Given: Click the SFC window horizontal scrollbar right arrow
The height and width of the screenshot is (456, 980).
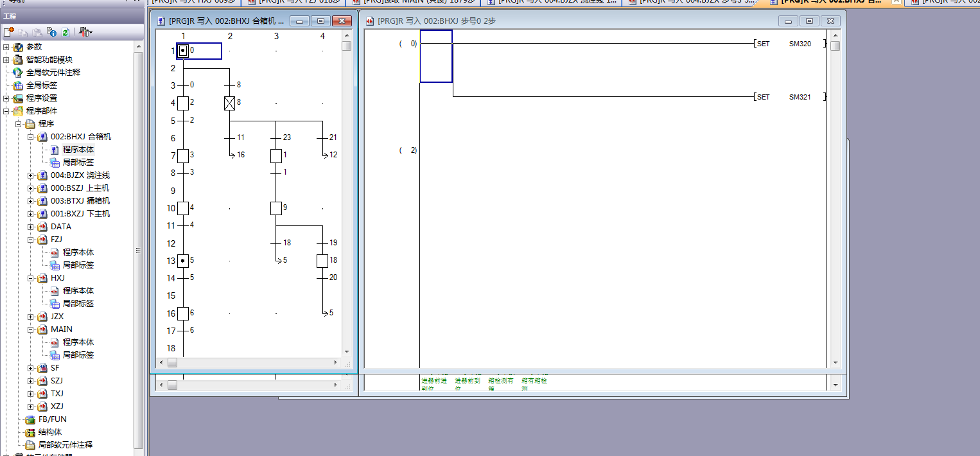Looking at the screenshot, I should click(336, 363).
